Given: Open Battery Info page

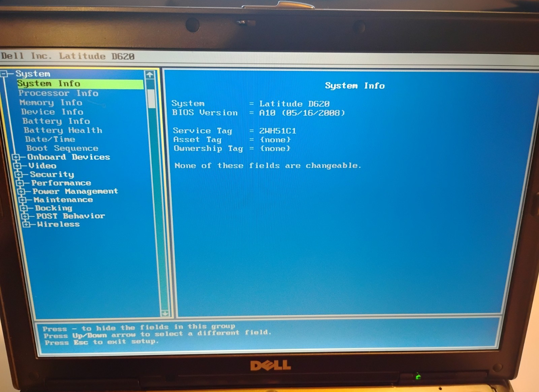Looking at the screenshot, I should pyautogui.click(x=56, y=121).
